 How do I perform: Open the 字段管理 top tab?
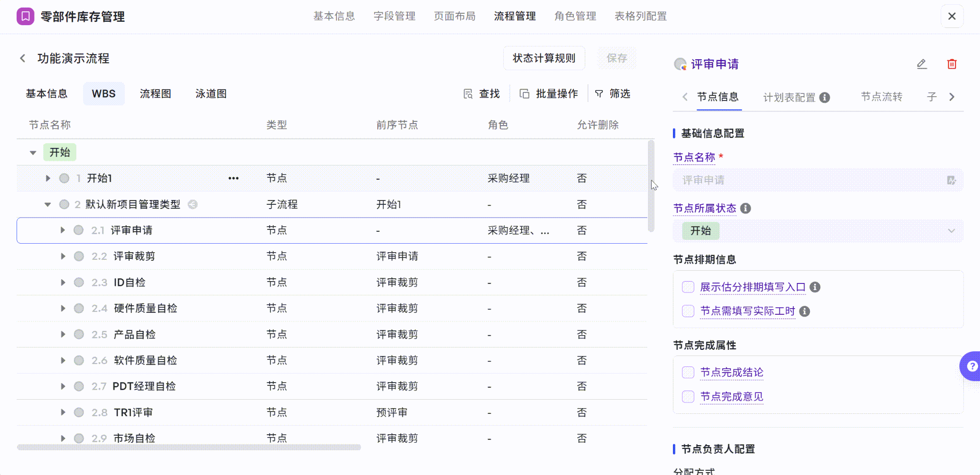click(394, 16)
